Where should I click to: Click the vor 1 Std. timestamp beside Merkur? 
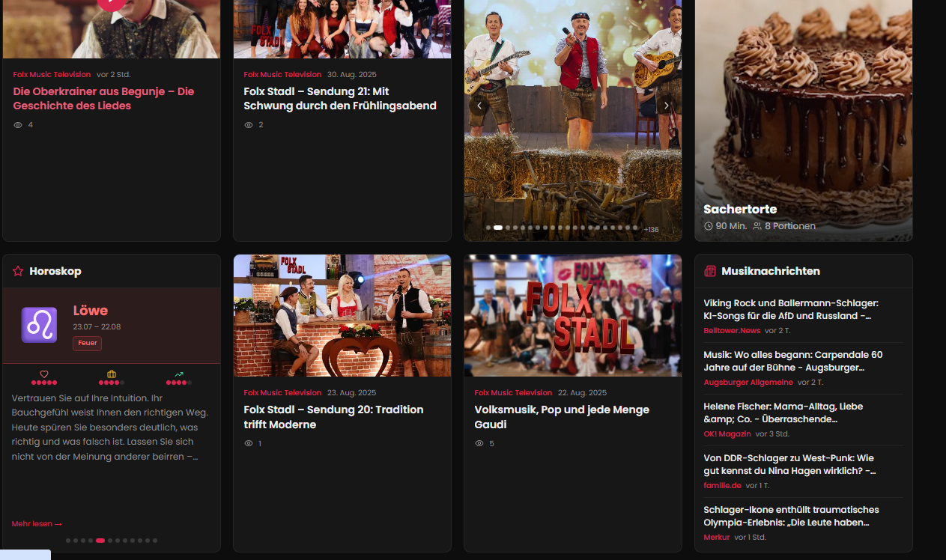(x=751, y=538)
